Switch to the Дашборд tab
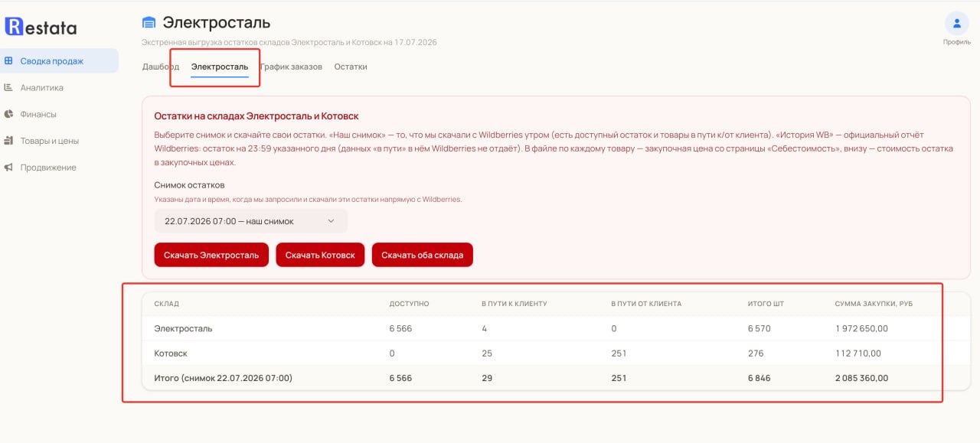980x443 pixels. click(161, 67)
